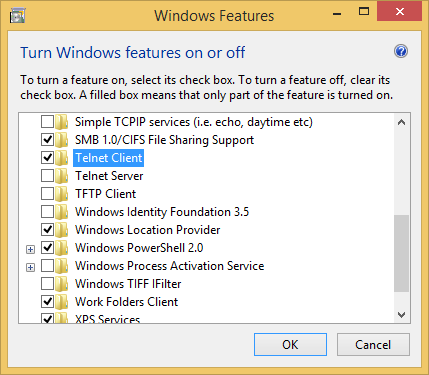This screenshot has height=375, width=429.
Task: Click the scrollbar up arrow
Action: (x=402, y=122)
